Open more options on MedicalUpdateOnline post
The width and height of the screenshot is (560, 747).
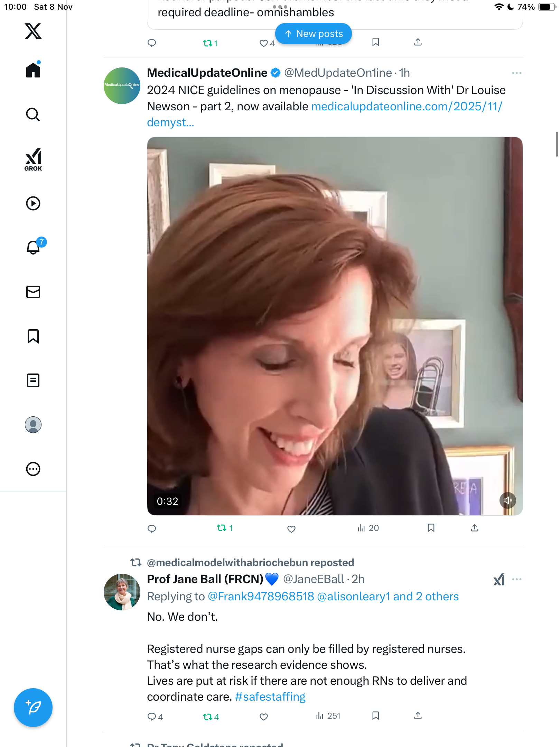point(516,73)
